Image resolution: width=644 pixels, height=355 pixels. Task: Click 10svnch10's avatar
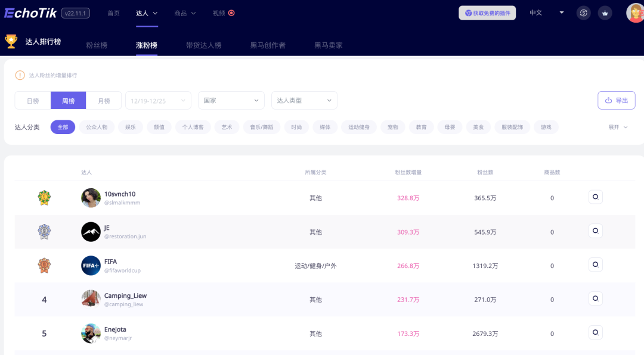click(91, 198)
